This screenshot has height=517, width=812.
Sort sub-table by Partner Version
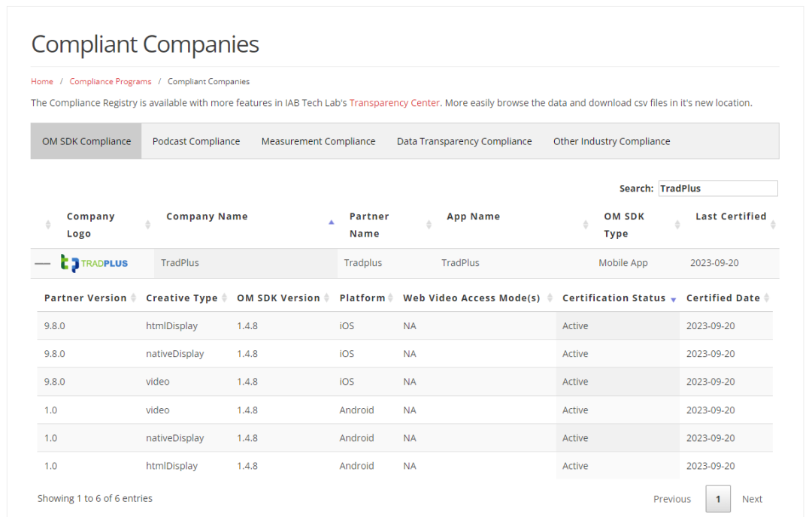click(86, 298)
